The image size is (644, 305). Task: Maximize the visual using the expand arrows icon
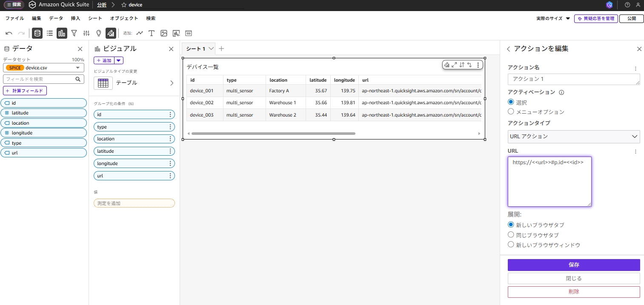click(x=454, y=65)
